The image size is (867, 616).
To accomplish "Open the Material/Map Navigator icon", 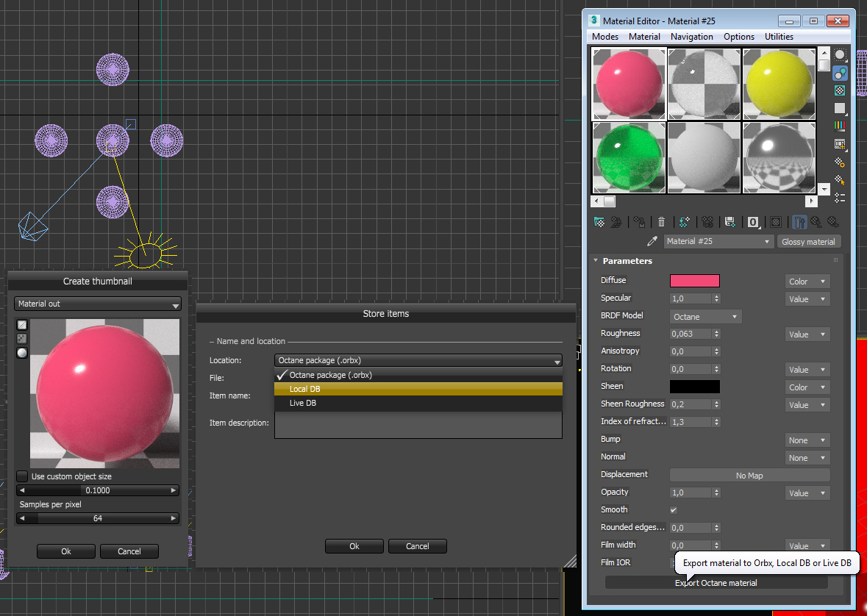I will (x=840, y=198).
